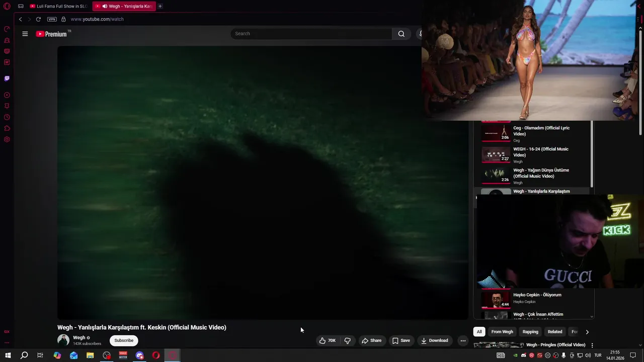Screen dimensions: 644x362
Task: Download the Wegh music video
Action: (x=435, y=340)
